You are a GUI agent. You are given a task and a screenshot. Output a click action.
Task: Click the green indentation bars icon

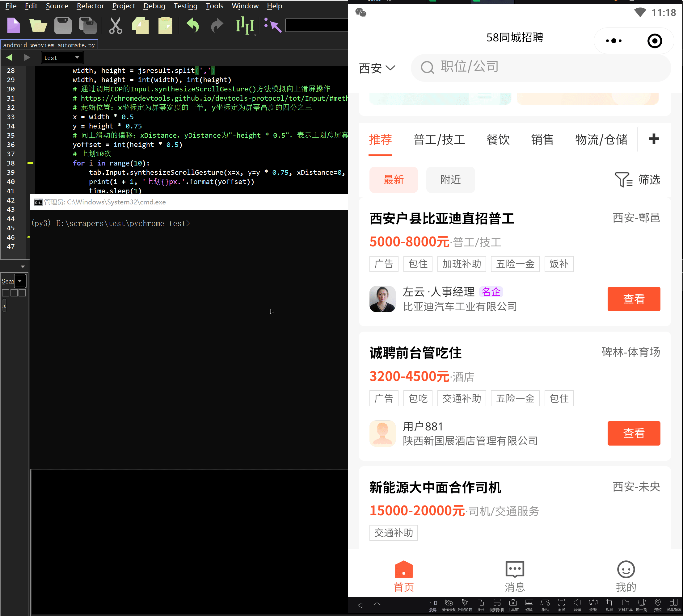(x=245, y=25)
